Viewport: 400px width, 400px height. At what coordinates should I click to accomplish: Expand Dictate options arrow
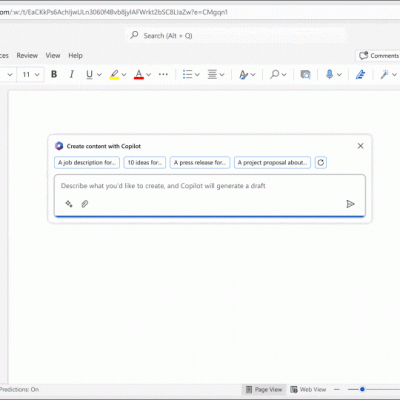pos(339,74)
